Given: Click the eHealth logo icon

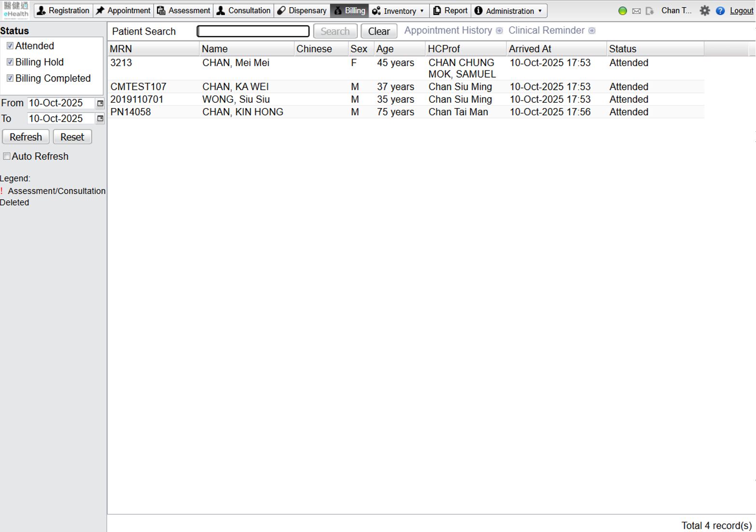Looking at the screenshot, I should click(16, 10).
